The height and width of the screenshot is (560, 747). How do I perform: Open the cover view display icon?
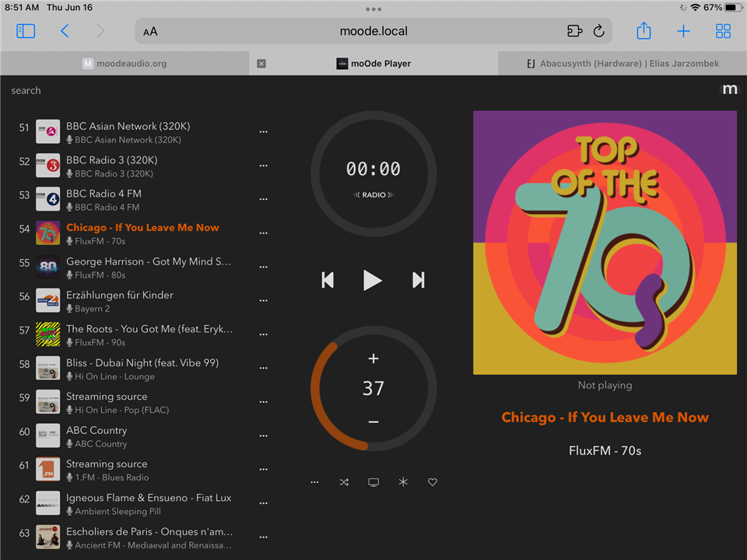coord(373,482)
